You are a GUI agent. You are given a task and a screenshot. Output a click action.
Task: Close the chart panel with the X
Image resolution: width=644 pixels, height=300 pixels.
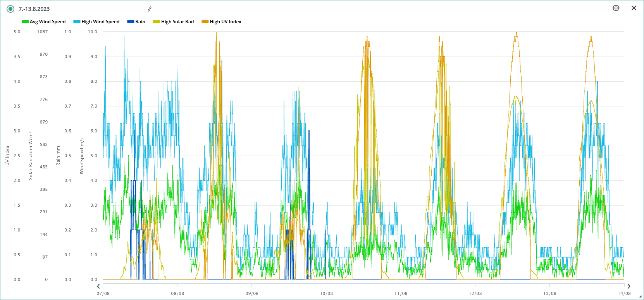pyautogui.click(x=634, y=8)
